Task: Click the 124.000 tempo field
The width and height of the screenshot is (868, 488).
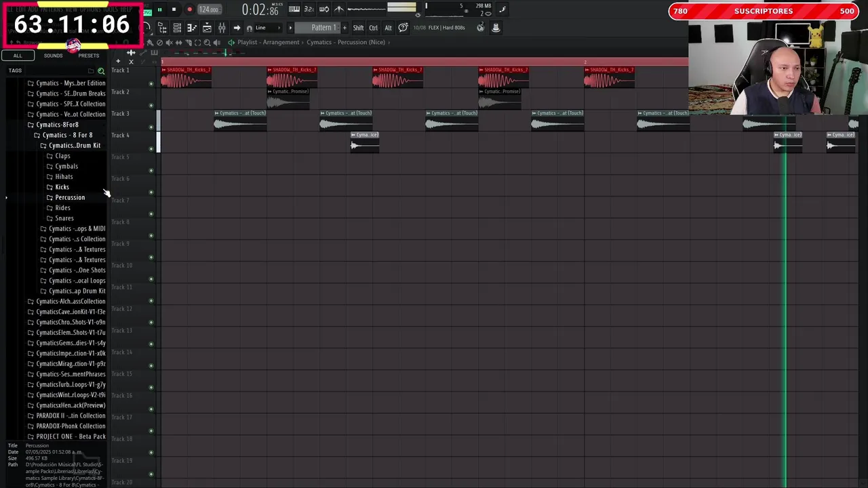Action: coord(209,9)
